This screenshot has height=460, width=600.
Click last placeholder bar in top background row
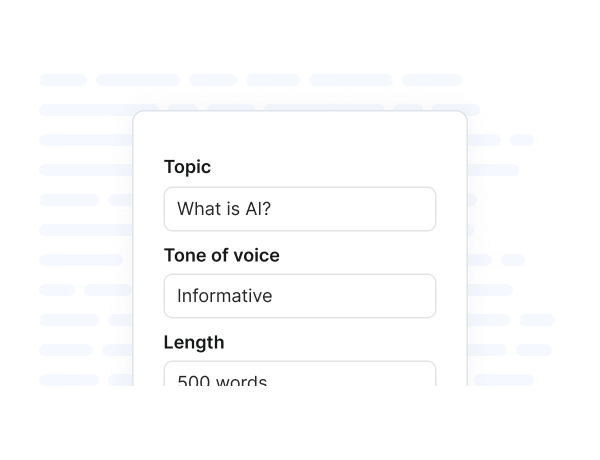tap(432, 80)
